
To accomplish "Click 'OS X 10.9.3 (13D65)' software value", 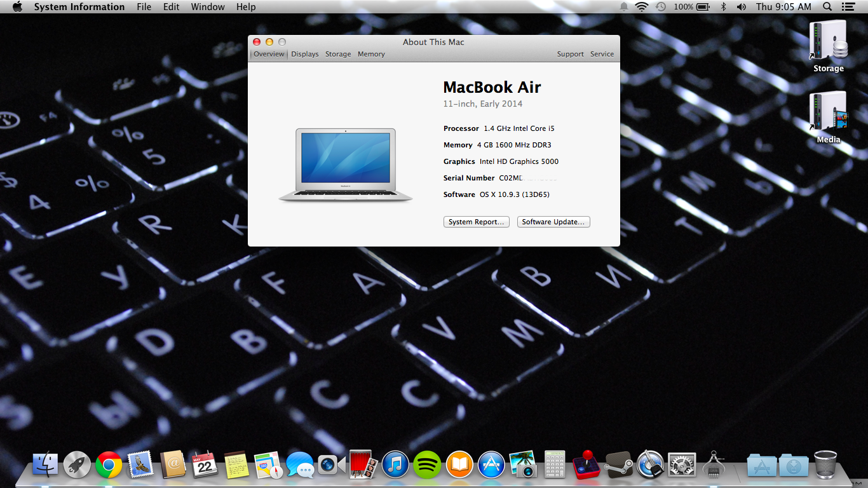I will tap(515, 194).
